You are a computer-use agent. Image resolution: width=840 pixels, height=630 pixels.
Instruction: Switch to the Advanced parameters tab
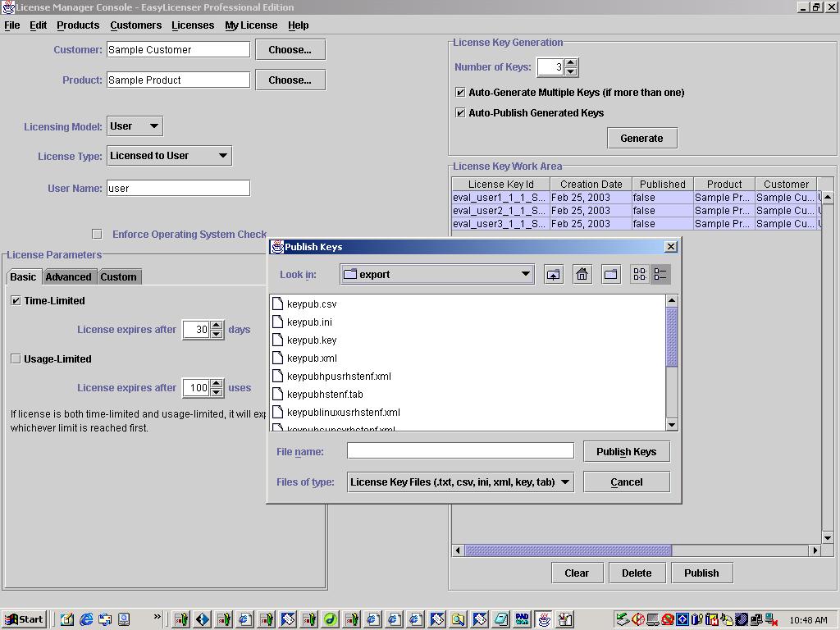click(69, 277)
